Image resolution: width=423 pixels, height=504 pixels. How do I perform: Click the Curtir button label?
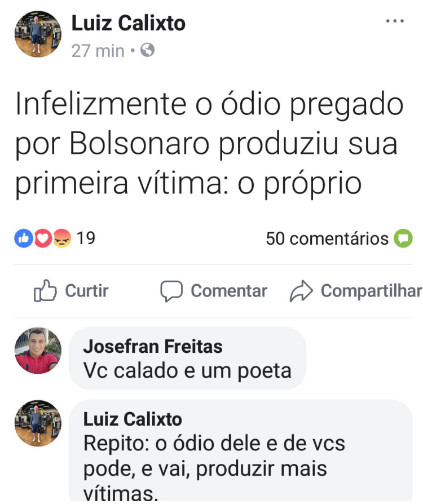pos(87,290)
